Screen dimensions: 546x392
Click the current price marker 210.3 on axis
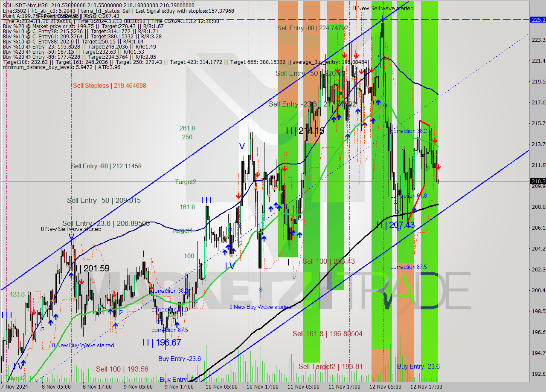538,181
